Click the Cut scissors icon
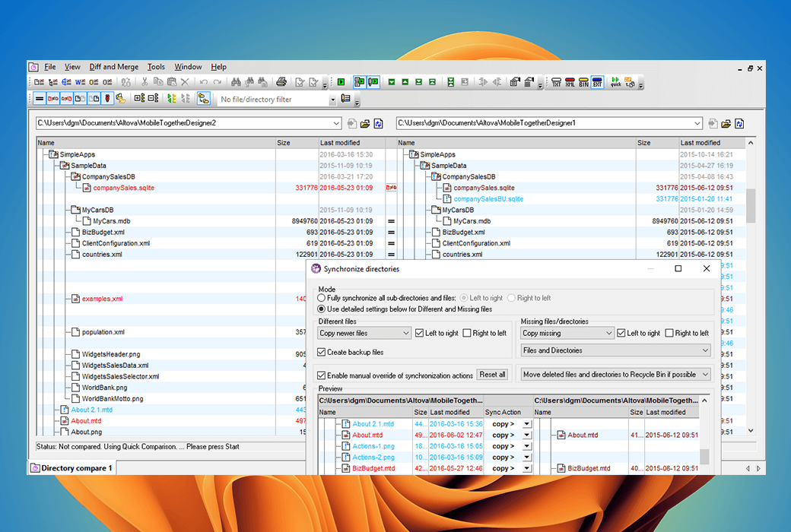This screenshot has width=791, height=532. pyautogui.click(x=145, y=82)
